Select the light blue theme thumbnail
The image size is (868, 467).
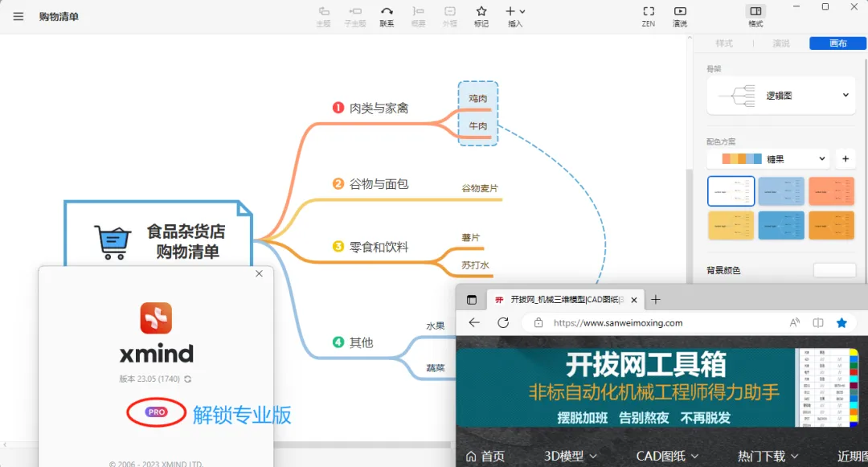(x=781, y=191)
